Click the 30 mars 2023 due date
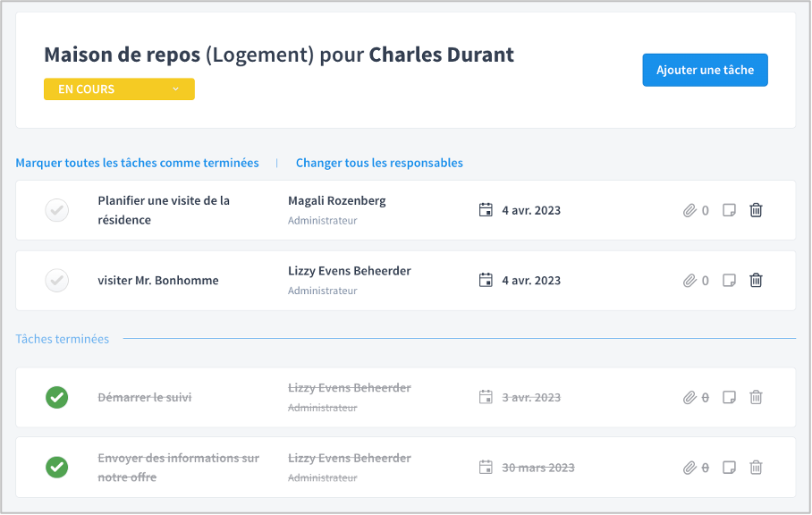 (538, 468)
